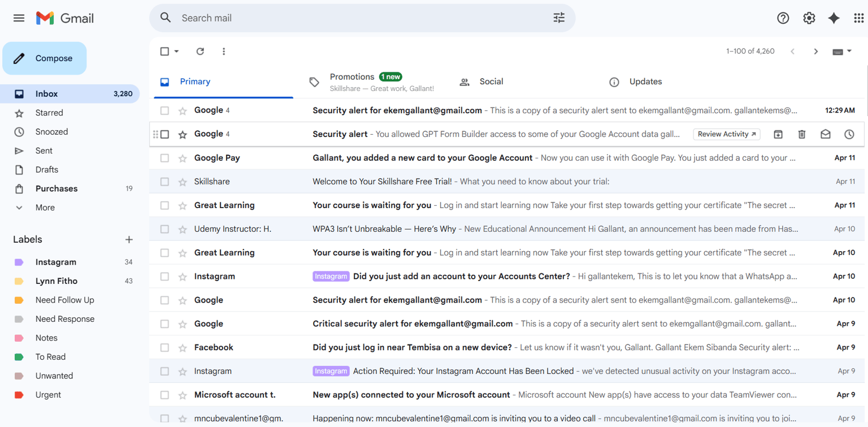This screenshot has width=868, height=427.
Task: Open the Gemini sparkle icon
Action: point(834,18)
